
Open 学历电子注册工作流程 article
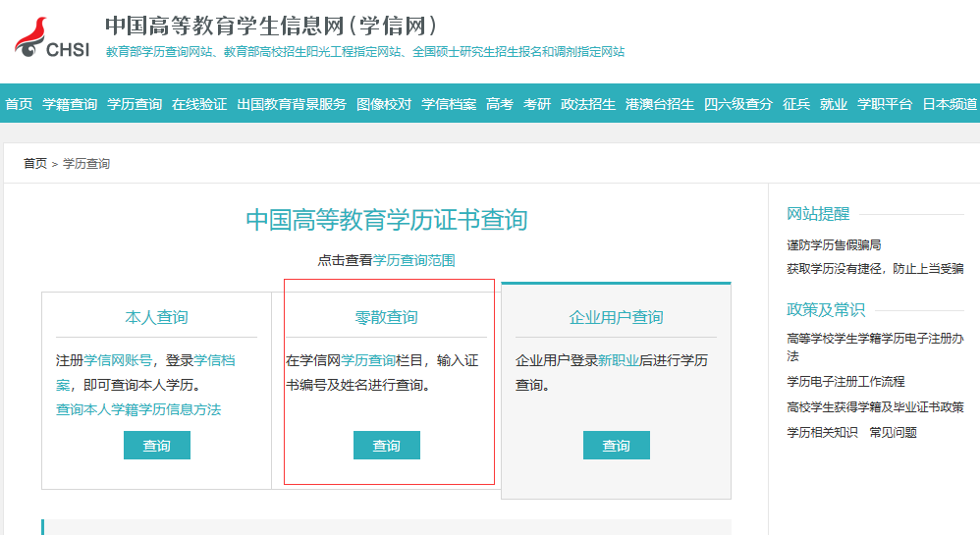845,381
